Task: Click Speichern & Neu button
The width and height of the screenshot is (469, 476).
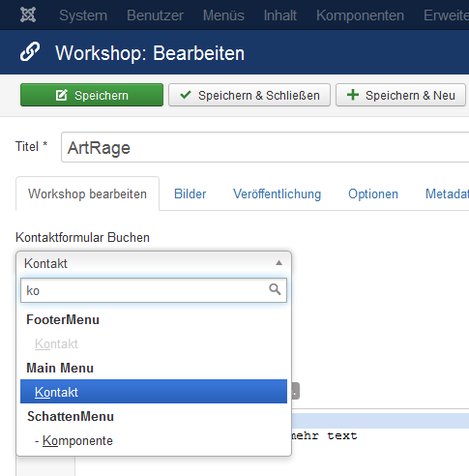Action: [400, 95]
